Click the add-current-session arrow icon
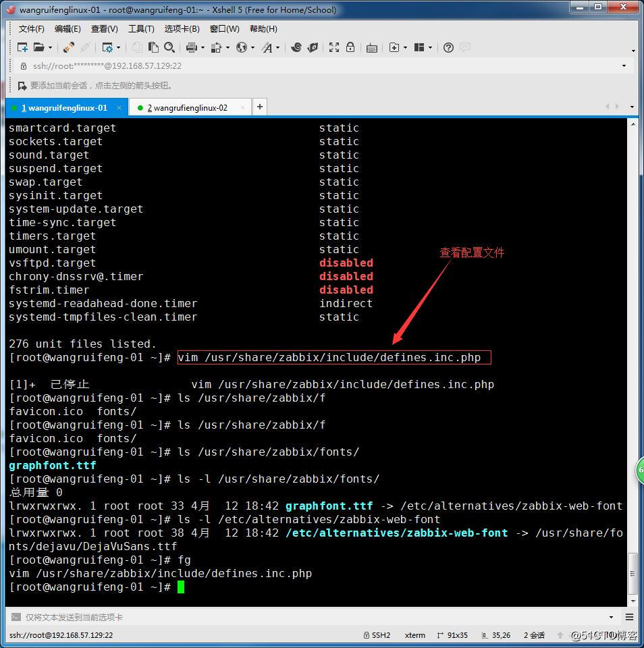 [x=22, y=86]
